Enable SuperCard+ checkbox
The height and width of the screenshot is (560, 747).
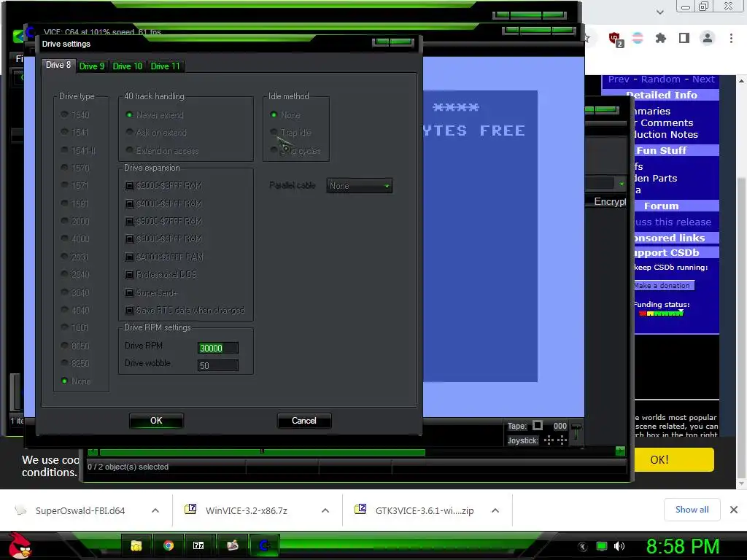point(150,293)
